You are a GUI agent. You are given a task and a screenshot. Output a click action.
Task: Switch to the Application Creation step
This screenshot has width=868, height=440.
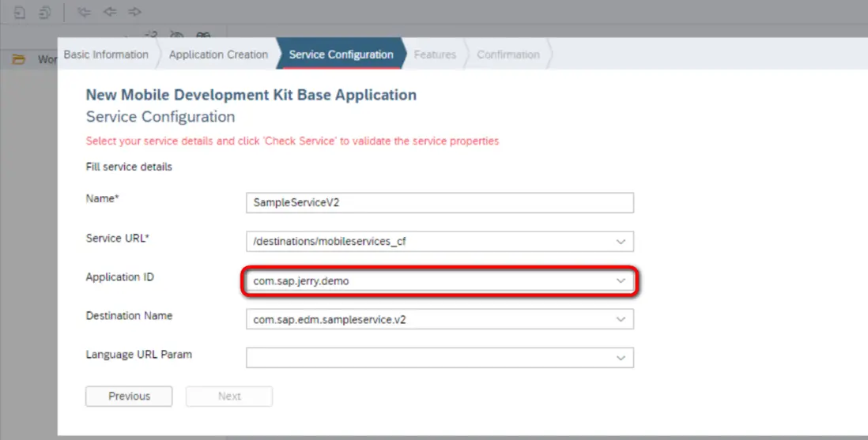[x=218, y=55]
